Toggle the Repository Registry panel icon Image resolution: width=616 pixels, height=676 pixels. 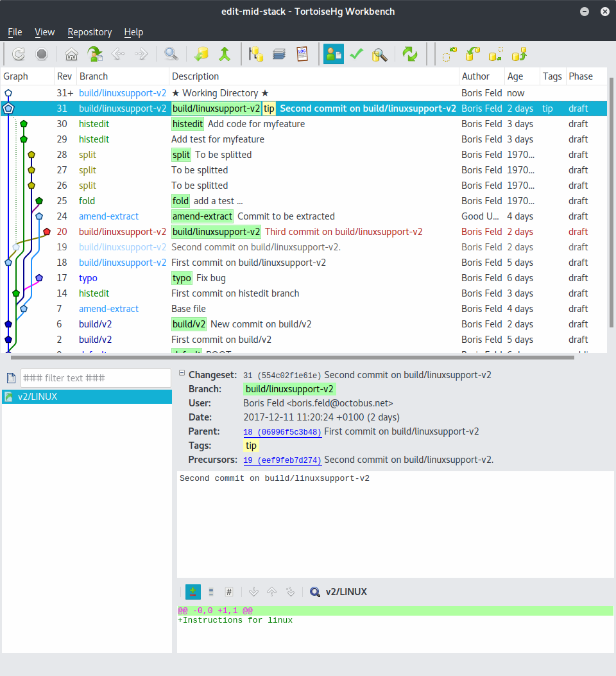pos(256,55)
